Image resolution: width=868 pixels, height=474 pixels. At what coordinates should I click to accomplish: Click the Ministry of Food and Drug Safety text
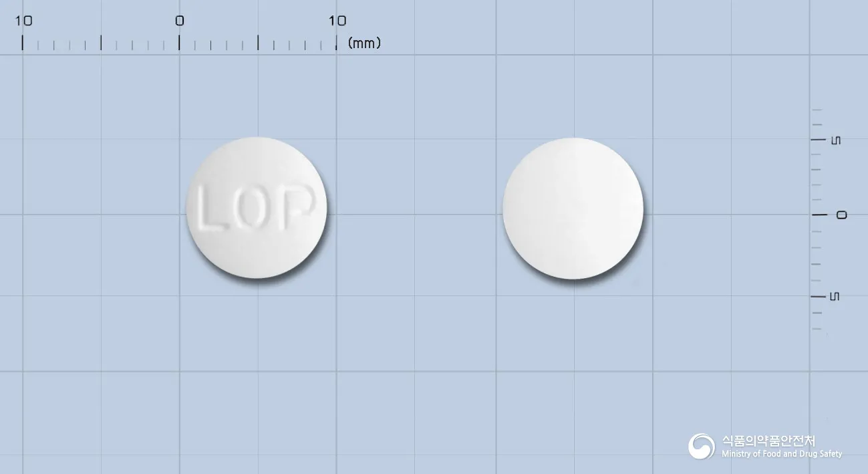click(782, 454)
